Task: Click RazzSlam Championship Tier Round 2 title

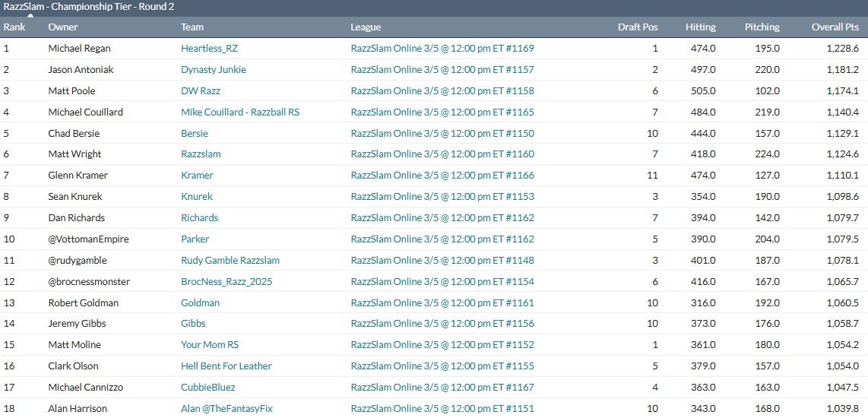Action: pyautogui.click(x=90, y=7)
